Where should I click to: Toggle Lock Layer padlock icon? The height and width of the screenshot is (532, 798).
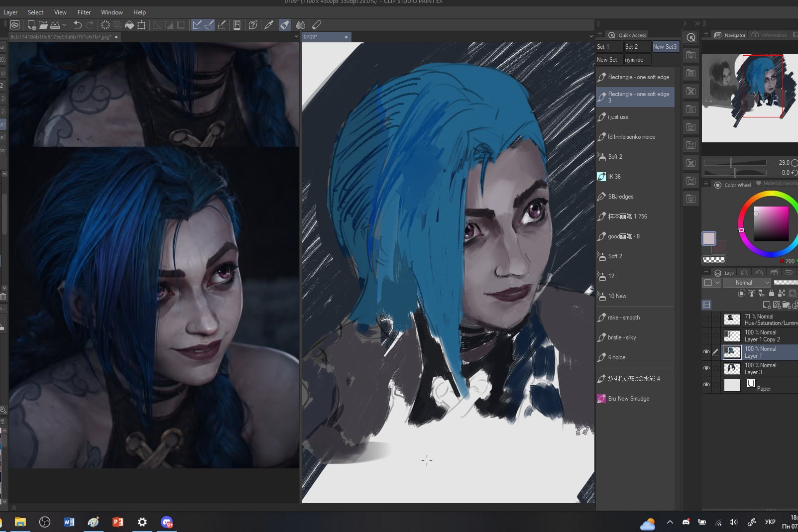pos(772,293)
